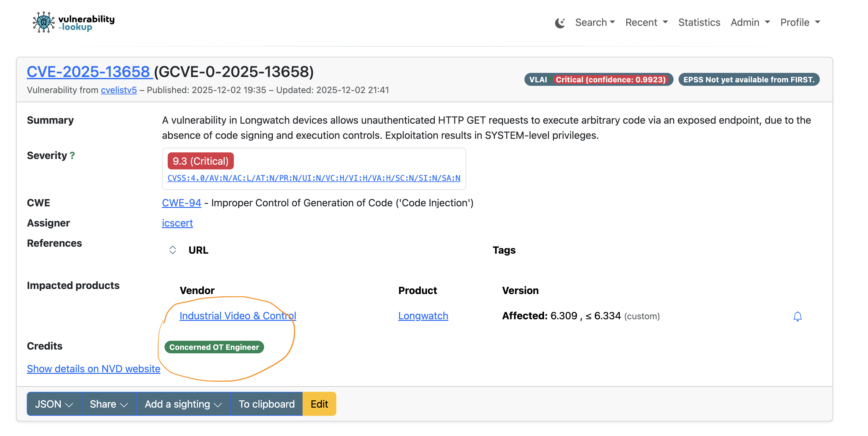Open the Search dropdown menu
The width and height of the screenshot is (868, 436).
595,22
